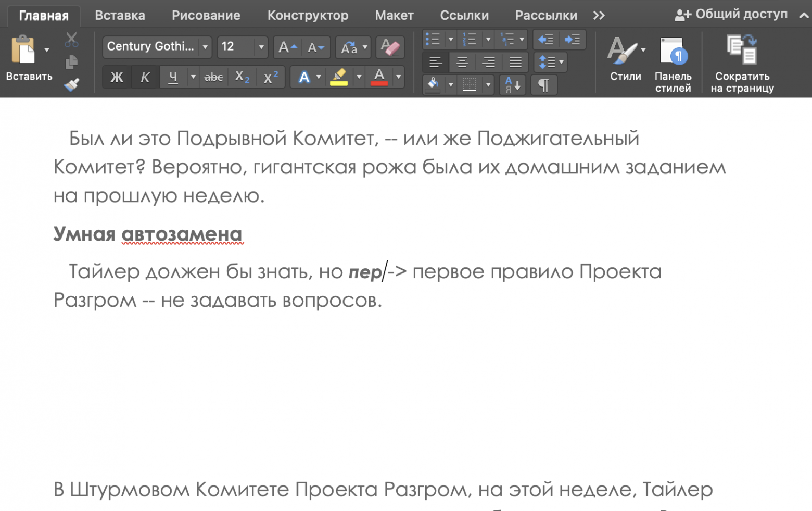Toggle bold formatting (Ж)
Viewport: 812px width, 511px height.
[x=116, y=77]
